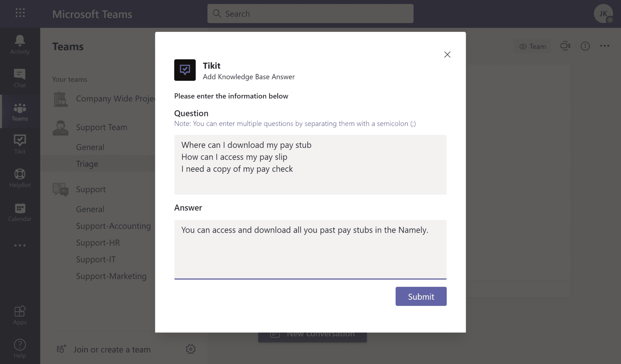
Task: Click the Company Wide Project team avatar
Action: coord(61,99)
